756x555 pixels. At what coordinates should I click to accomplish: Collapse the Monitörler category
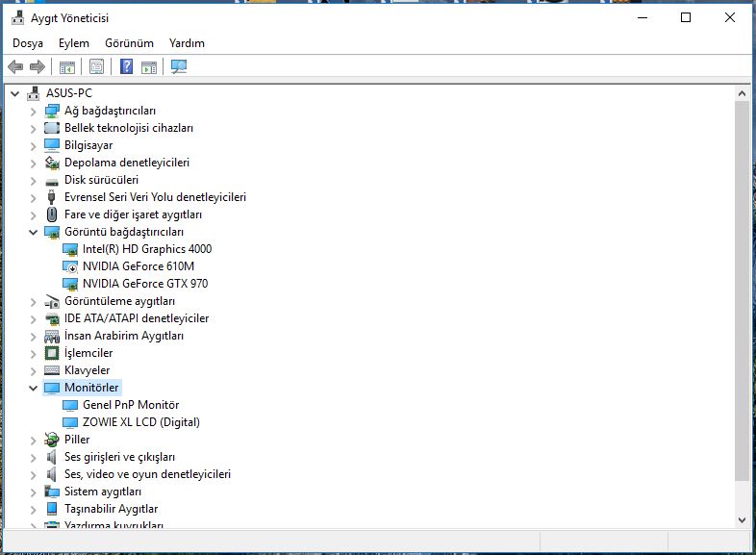pos(33,389)
